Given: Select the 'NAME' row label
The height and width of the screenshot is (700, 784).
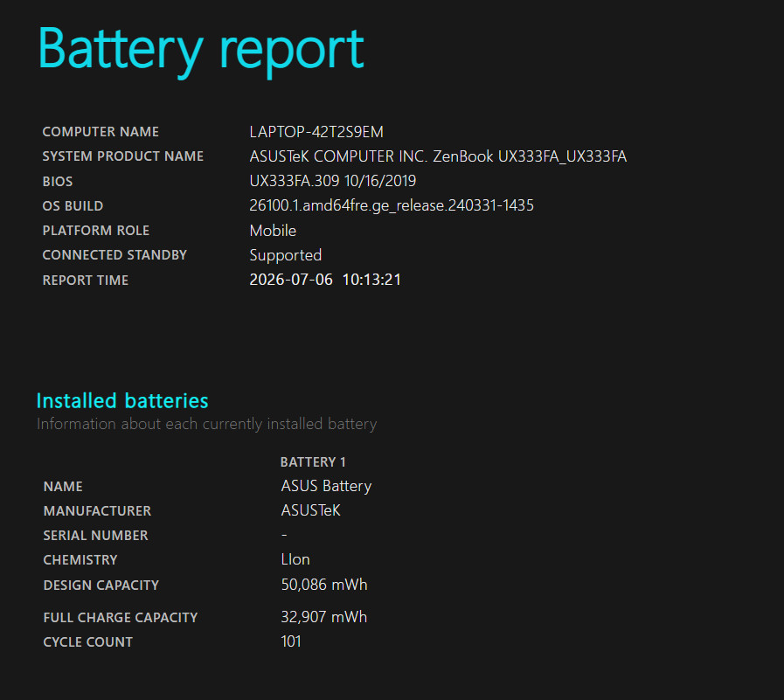Looking at the screenshot, I should (63, 487).
